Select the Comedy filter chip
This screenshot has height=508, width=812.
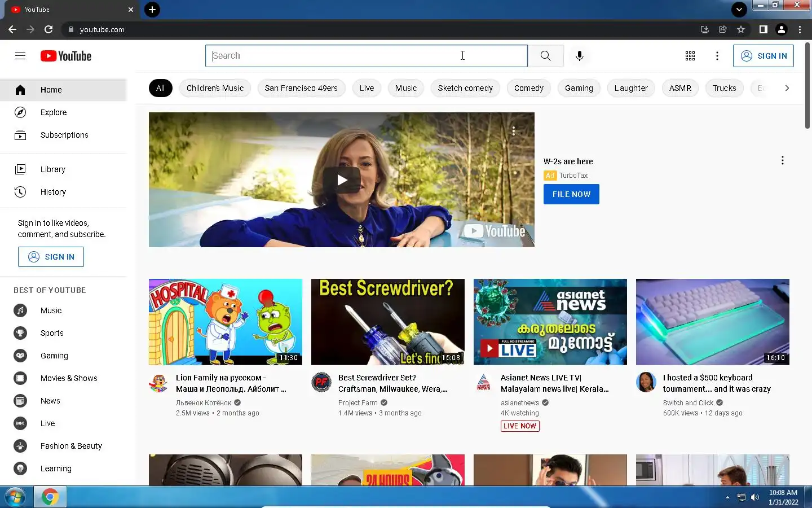[529, 88]
